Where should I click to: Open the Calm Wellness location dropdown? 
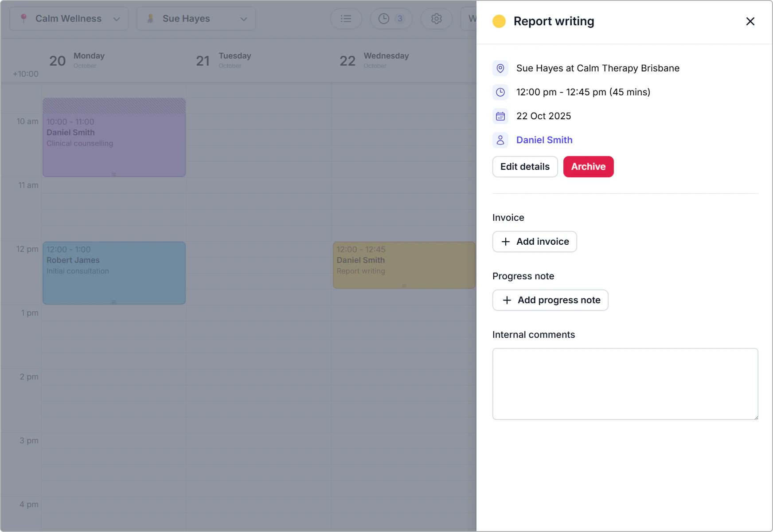[x=69, y=19]
